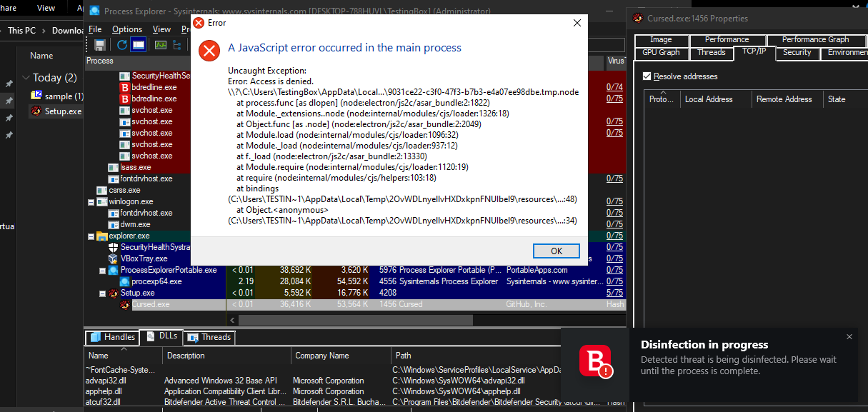The image size is (868, 412).
Task: Click the Setup.exe icon in the process tree
Action: point(113,293)
